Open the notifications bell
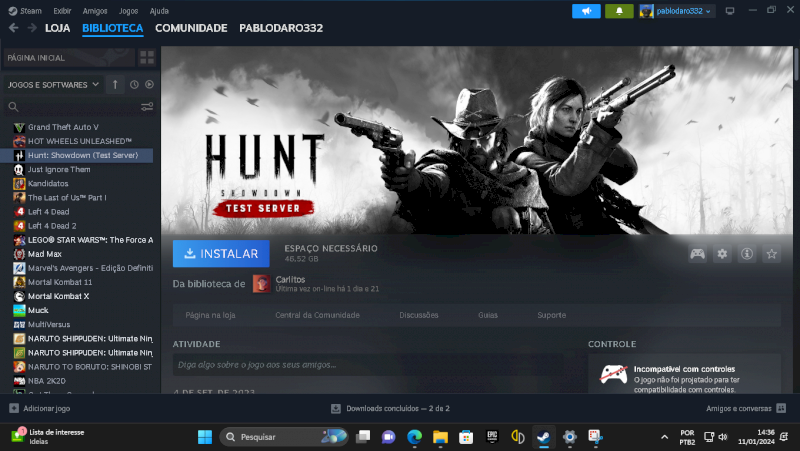This screenshot has width=800, height=451. point(619,11)
